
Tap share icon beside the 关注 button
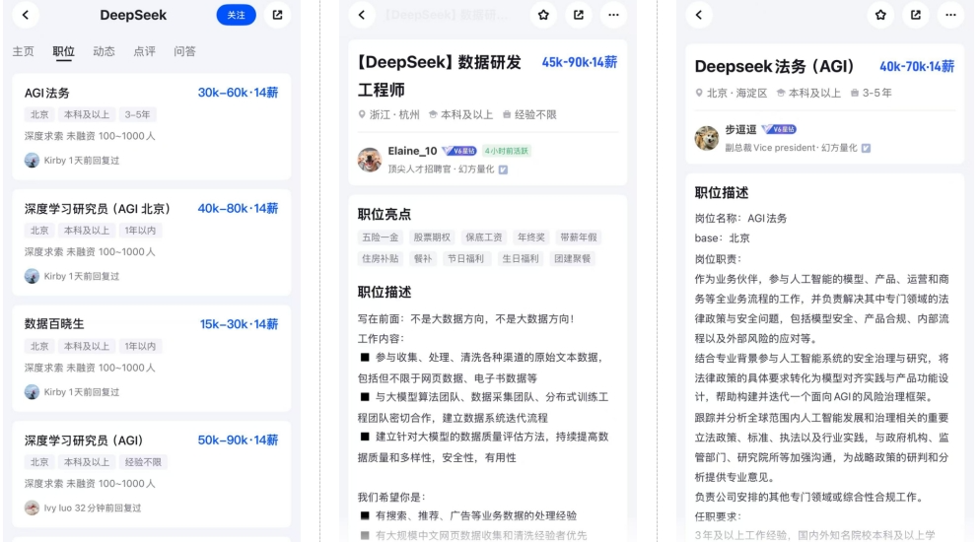click(x=277, y=15)
